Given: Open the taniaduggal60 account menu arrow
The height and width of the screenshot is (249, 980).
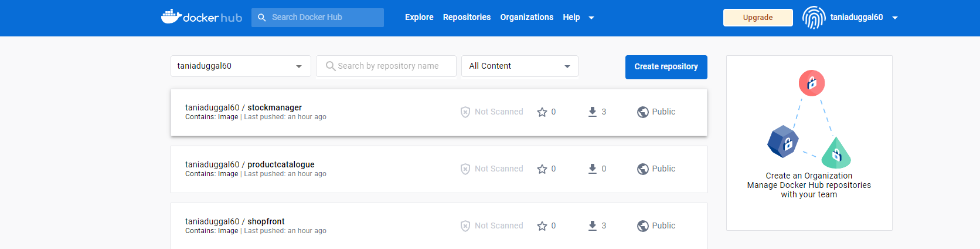Looking at the screenshot, I should click(895, 18).
